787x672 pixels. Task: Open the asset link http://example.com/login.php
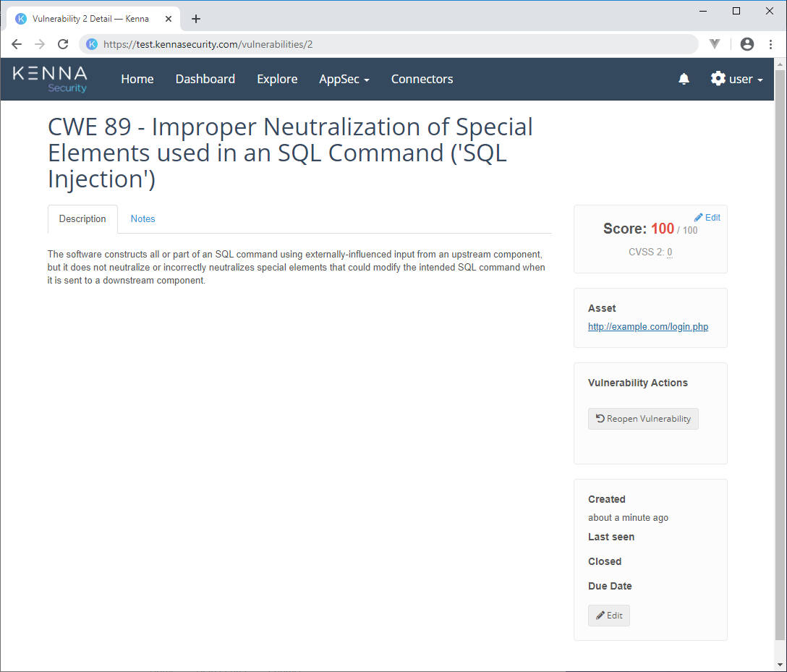648,326
